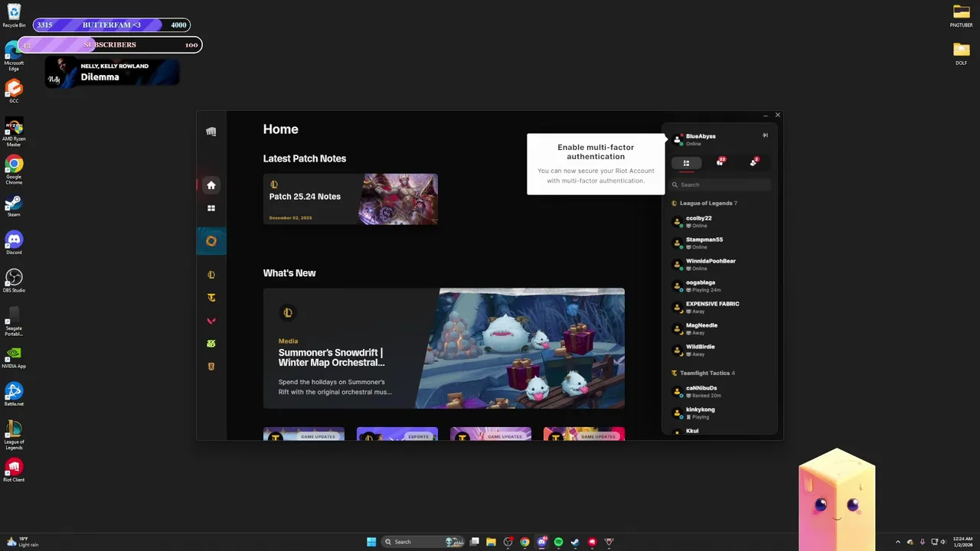Click the Dilemma now-playing overlay
The image size is (980, 551).
tap(113, 73)
